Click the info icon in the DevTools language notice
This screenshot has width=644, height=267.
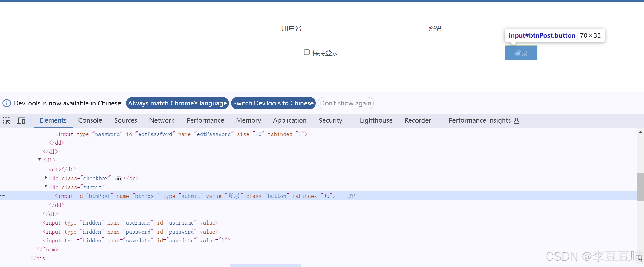point(7,103)
